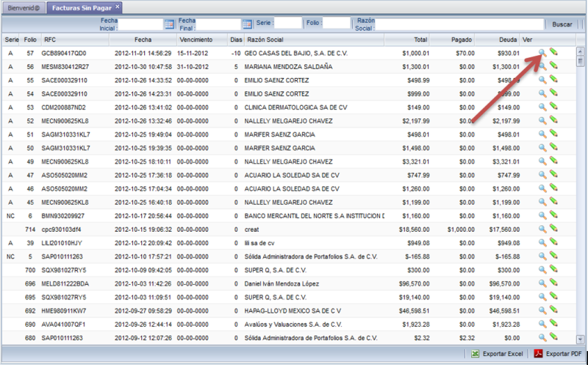Click the green pencil icon for folio 680
Screen dimensions: 588x365
point(553,338)
